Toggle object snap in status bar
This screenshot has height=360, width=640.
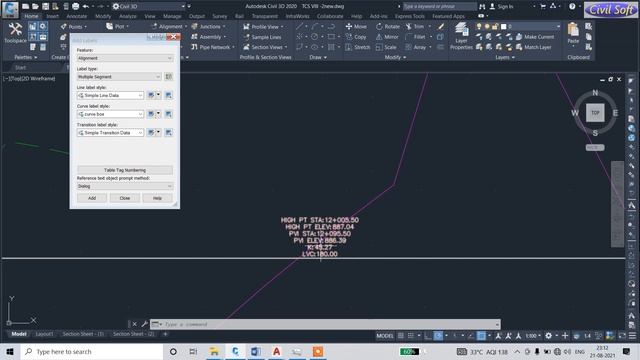pyautogui.click(x=481, y=336)
